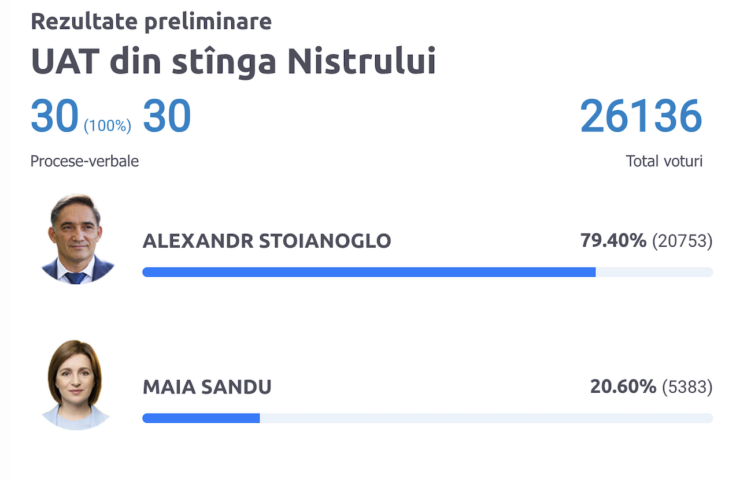
Task: Click the Rezultate preliminare subtitle
Action: (151, 21)
